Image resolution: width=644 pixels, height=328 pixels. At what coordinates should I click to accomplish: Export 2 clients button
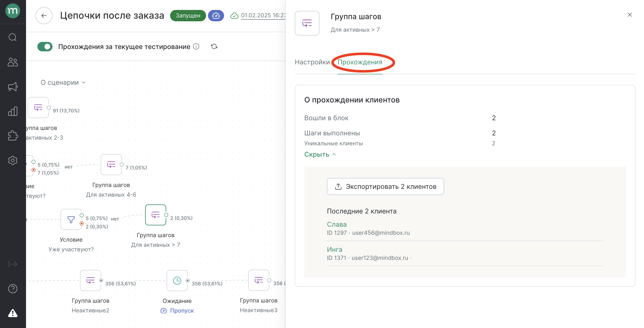tap(385, 186)
